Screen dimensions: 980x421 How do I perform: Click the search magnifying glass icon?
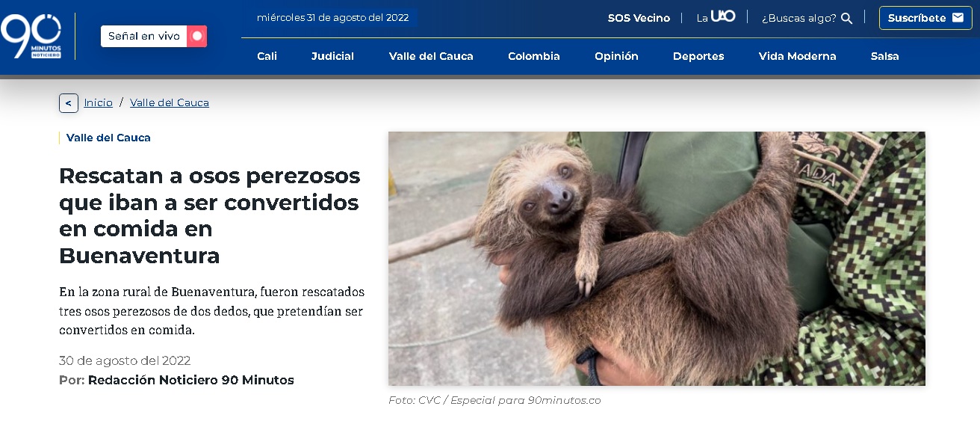click(x=846, y=18)
